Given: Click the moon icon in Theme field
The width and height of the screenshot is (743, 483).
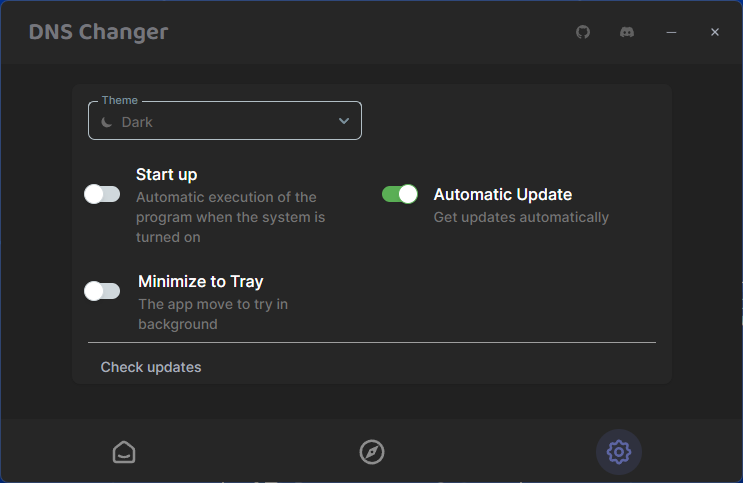Looking at the screenshot, I should [x=107, y=122].
